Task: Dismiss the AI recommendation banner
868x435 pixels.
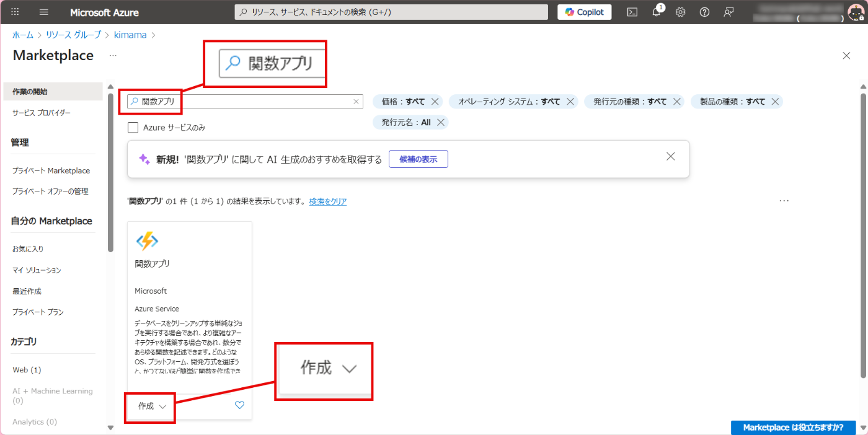Action: (x=670, y=157)
